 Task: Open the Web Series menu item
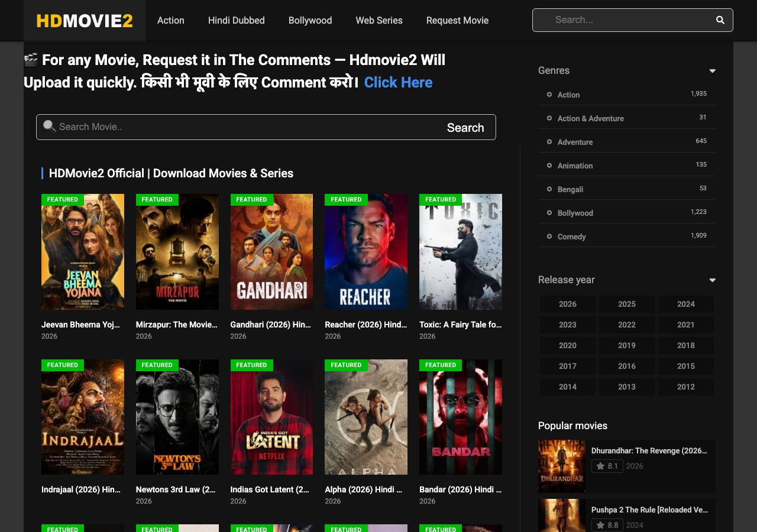[x=379, y=20]
